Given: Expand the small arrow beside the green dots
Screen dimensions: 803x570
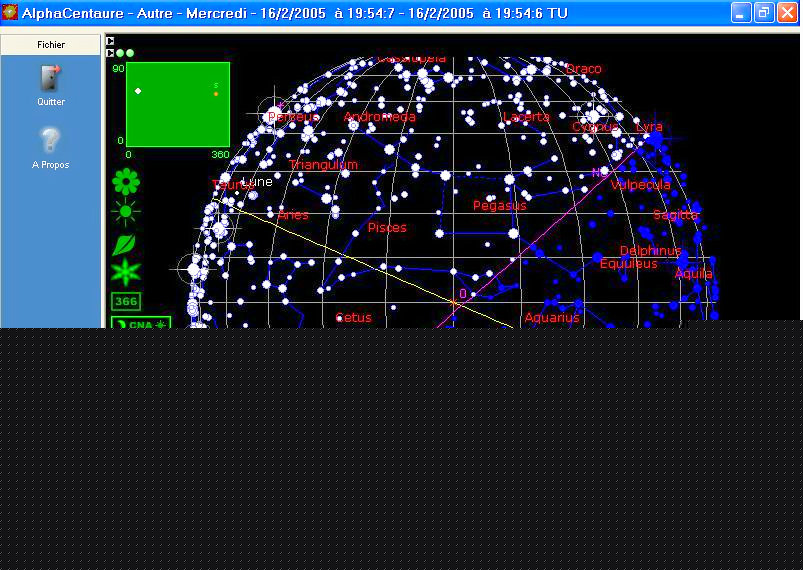Looking at the screenshot, I should click(x=110, y=53).
